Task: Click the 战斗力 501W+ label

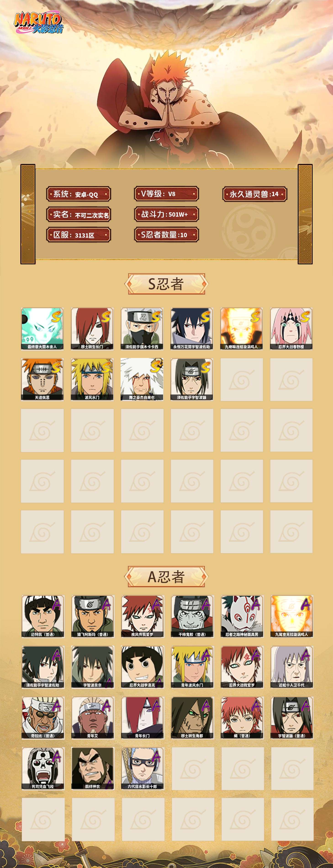Action: tap(166, 214)
